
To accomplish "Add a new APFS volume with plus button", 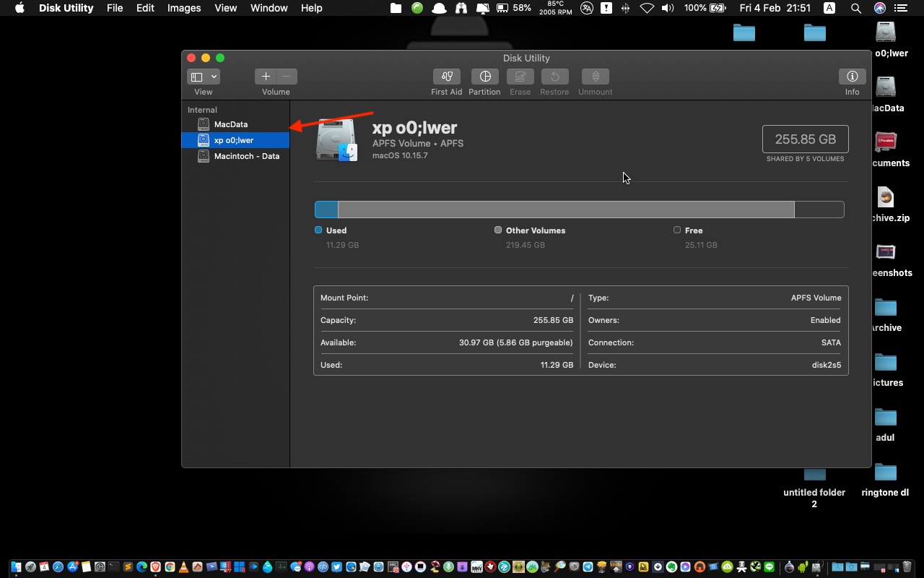I will pyautogui.click(x=266, y=77).
